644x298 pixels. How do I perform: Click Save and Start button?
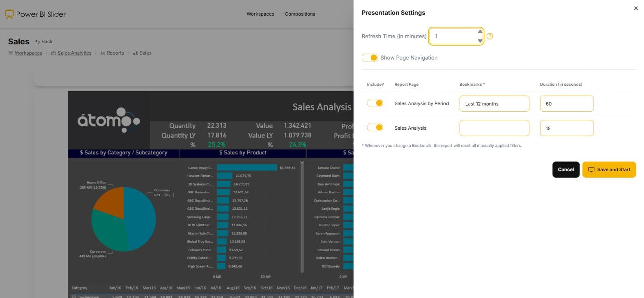[x=609, y=170]
